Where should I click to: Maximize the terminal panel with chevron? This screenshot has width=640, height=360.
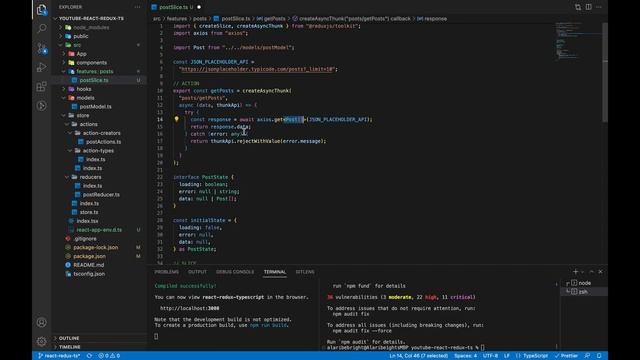591,271
